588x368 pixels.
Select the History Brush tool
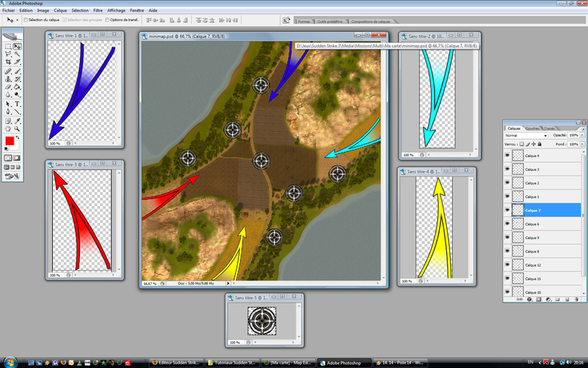pos(17,79)
